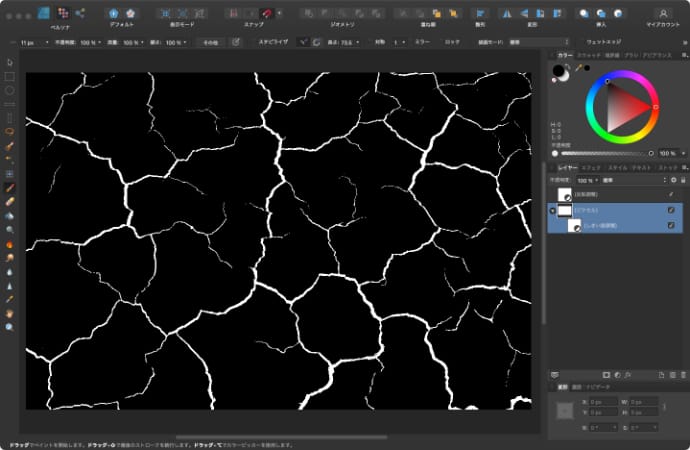Click the eyedropper color picker icon
This screenshot has height=450, width=690.
[577, 68]
